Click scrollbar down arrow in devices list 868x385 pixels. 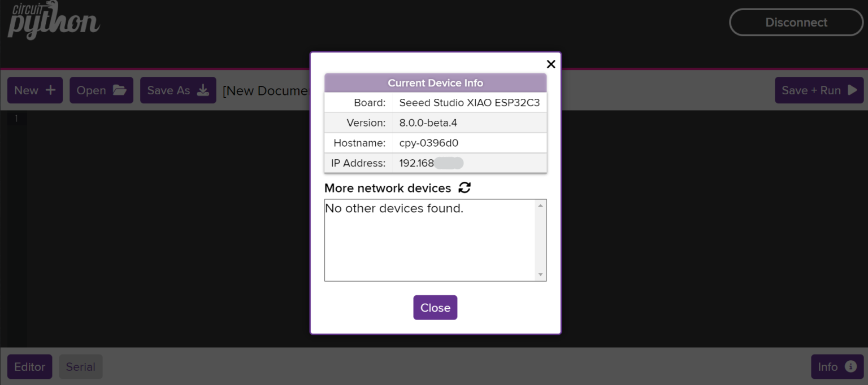coord(541,275)
